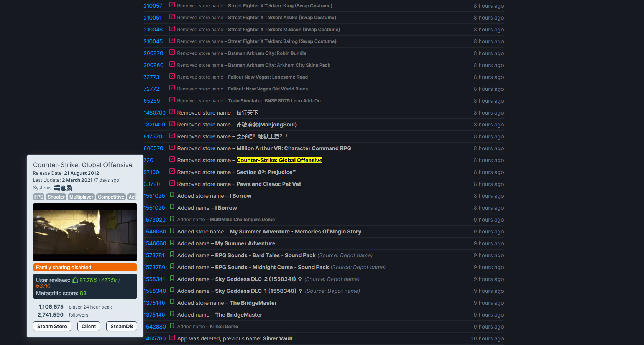The width and height of the screenshot is (644, 345).
Task: Click the Linux penguin icon in the popup
Action: coord(69,188)
